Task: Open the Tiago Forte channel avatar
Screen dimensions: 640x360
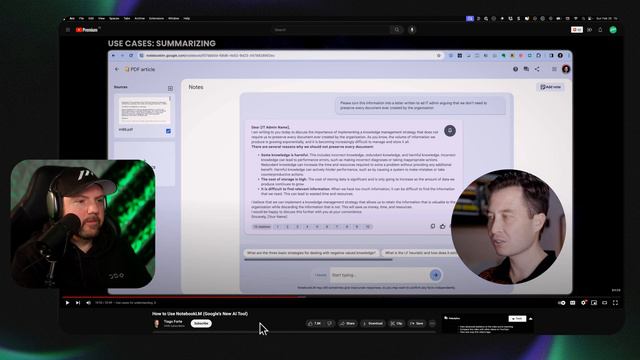Action: click(156, 324)
